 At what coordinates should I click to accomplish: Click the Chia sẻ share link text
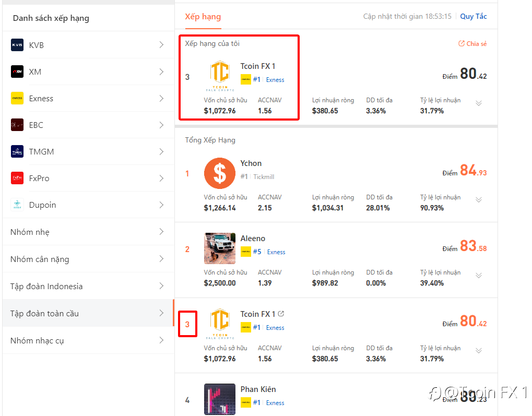pos(476,44)
